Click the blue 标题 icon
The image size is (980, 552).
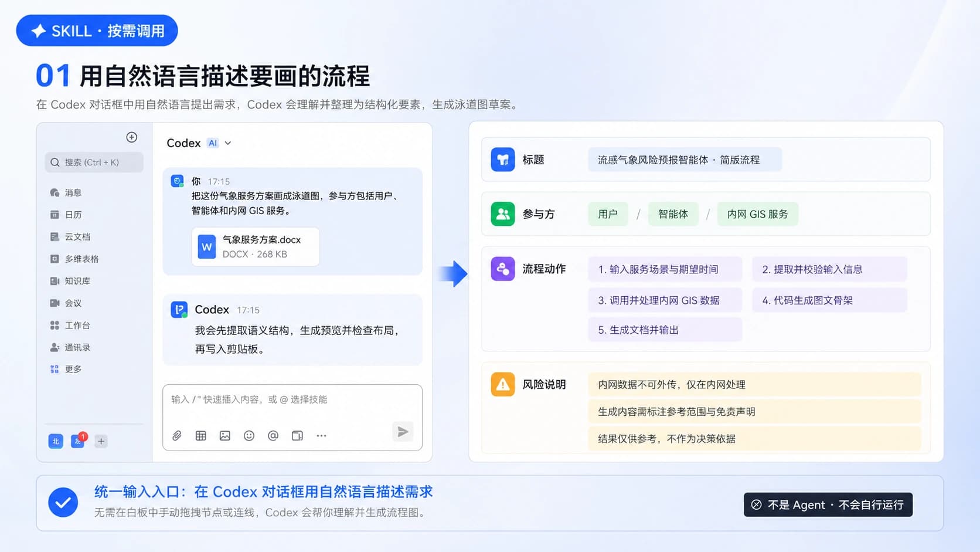click(503, 160)
